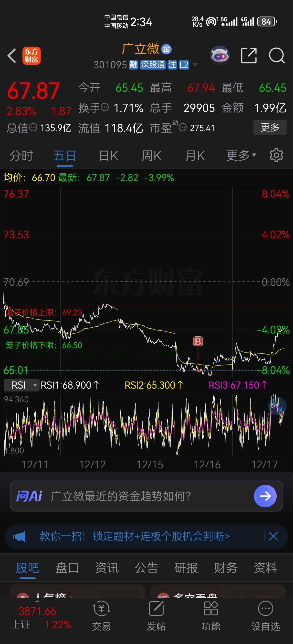Tap the L2 tag
This screenshot has height=644, width=293.
(184, 65)
